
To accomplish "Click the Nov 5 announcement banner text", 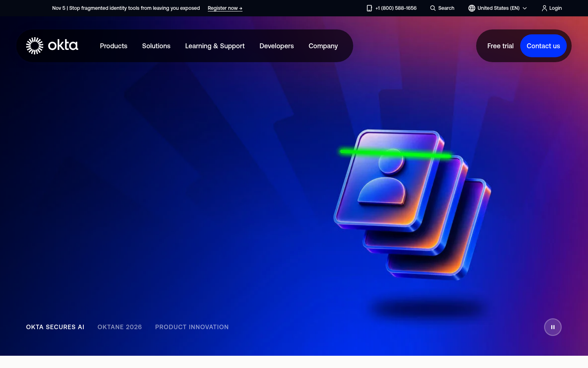I will [126, 8].
